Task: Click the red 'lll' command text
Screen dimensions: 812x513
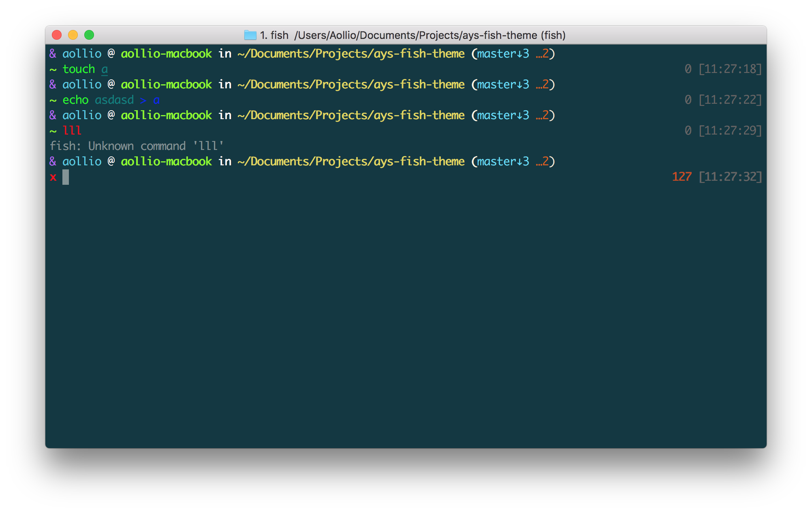Action: [x=72, y=130]
